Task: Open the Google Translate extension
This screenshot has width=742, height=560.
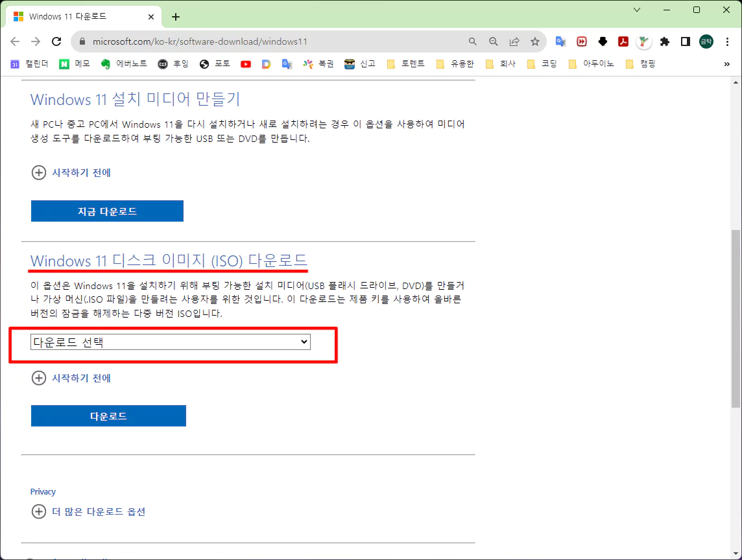Action: (x=561, y=41)
